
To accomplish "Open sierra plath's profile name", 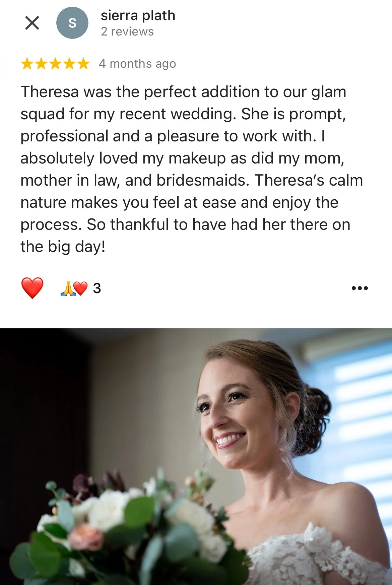I will point(138,15).
